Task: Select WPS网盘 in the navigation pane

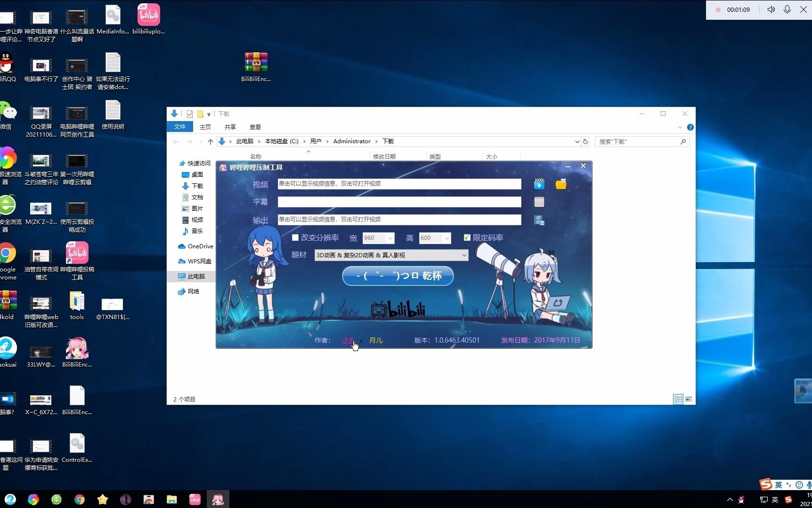Action: [195, 262]
